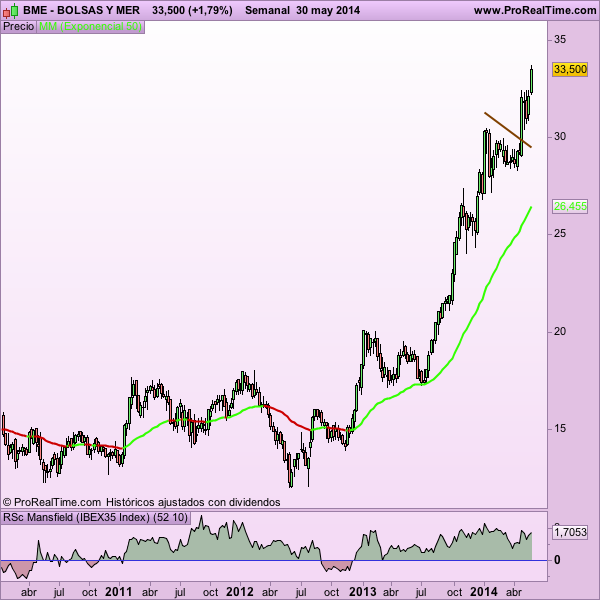Screen dimensions: 600x600
Task: Select the Precio label tab
Action: (18, 26)
